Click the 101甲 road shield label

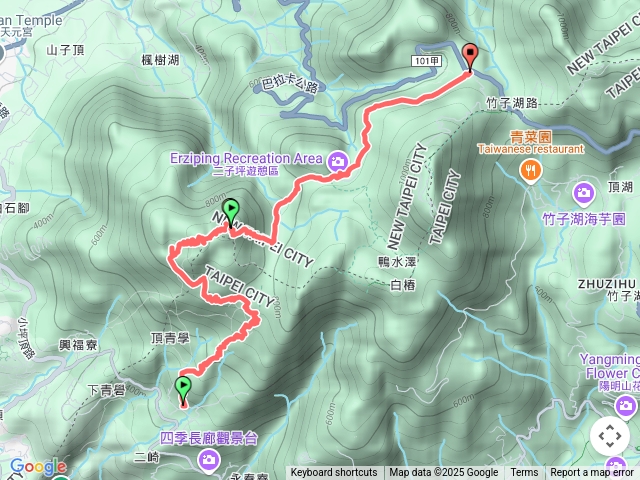427,61
